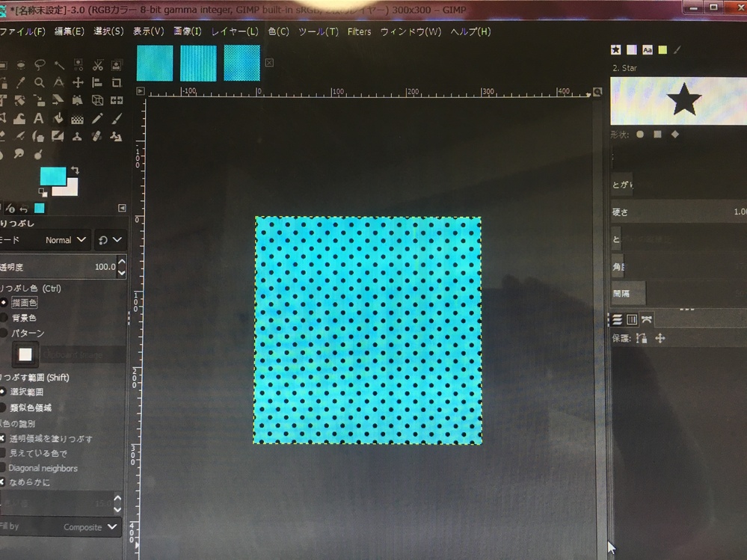Expand the Fill by Composite dropdown
This screenshot has height=560, width=747.
click(91, 527)
